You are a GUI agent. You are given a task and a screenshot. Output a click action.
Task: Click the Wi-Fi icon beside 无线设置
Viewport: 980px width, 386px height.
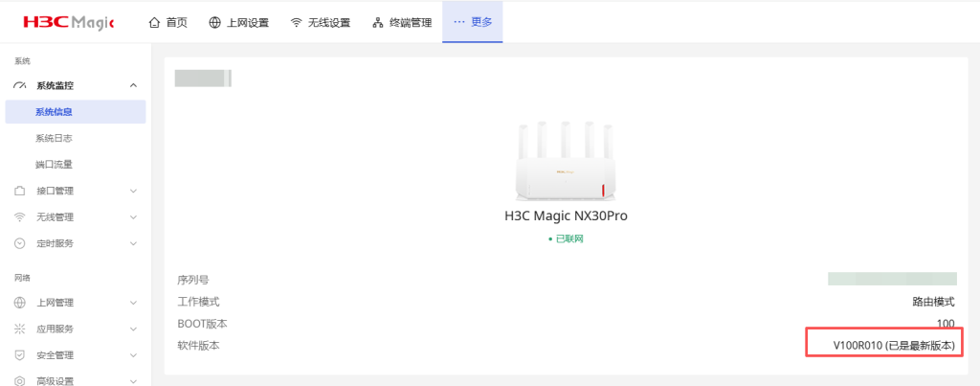[297, 23]
